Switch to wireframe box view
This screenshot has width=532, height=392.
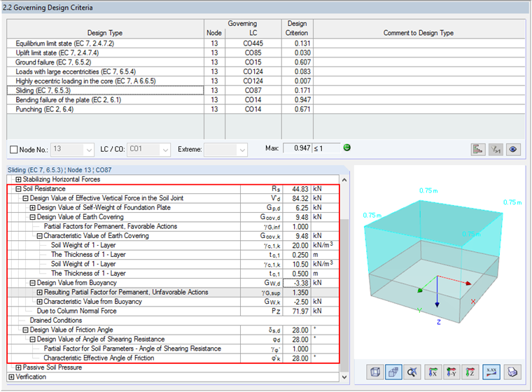[x=375, y=372]
